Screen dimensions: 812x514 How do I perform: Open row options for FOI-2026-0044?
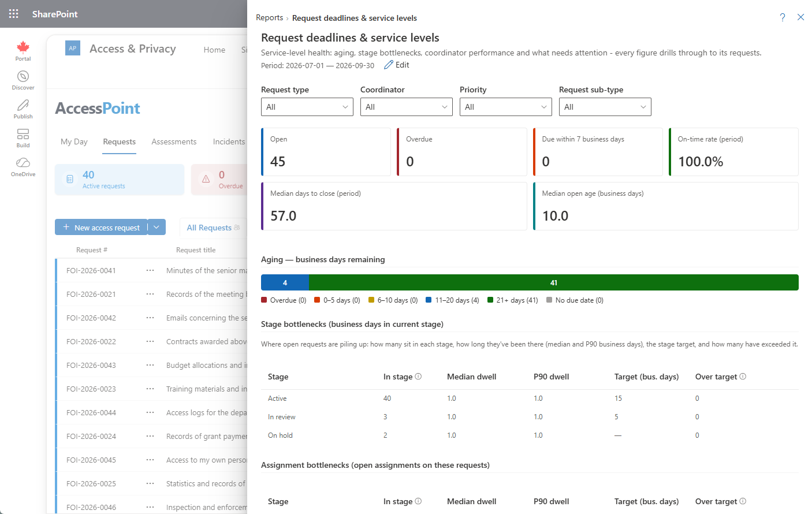[150, 412]
